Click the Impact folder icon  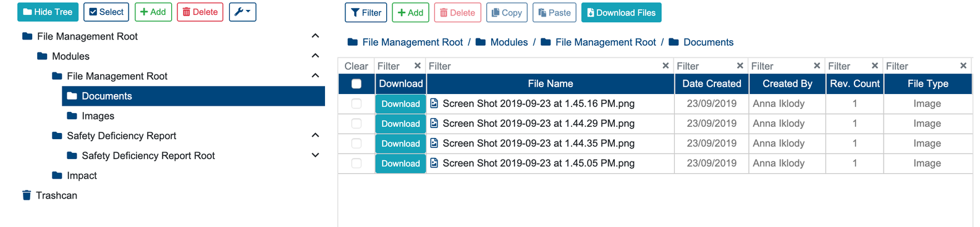pyautogui.click(x=57, y=175)
